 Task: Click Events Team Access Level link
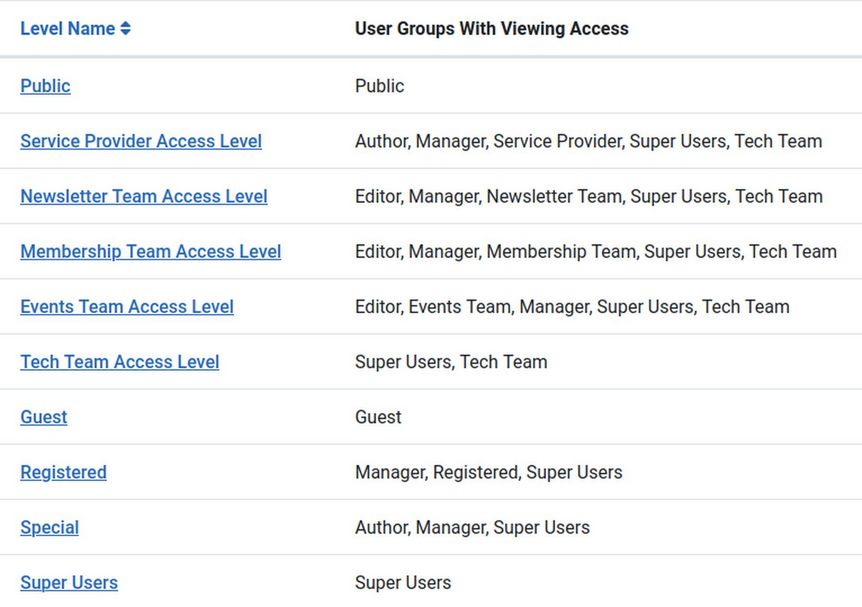tap(127, 306)
